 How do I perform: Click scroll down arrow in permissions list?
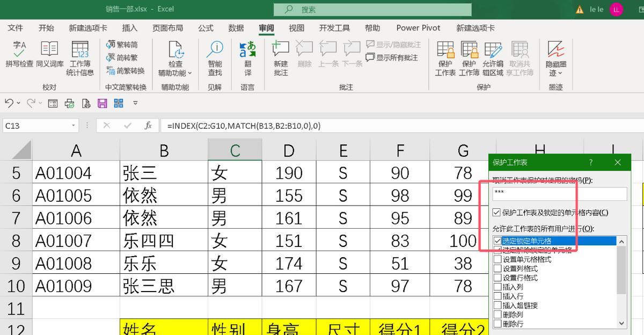[622, 323]
